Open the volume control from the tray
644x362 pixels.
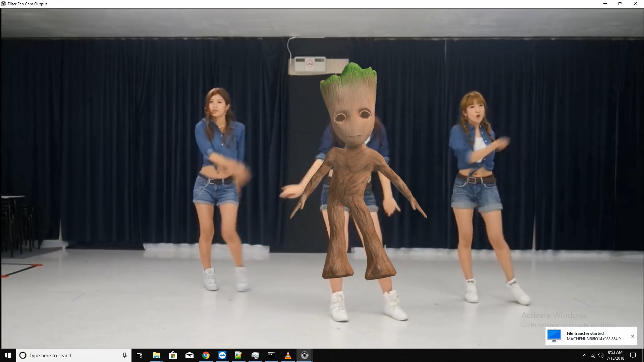(x=601, y=355)
